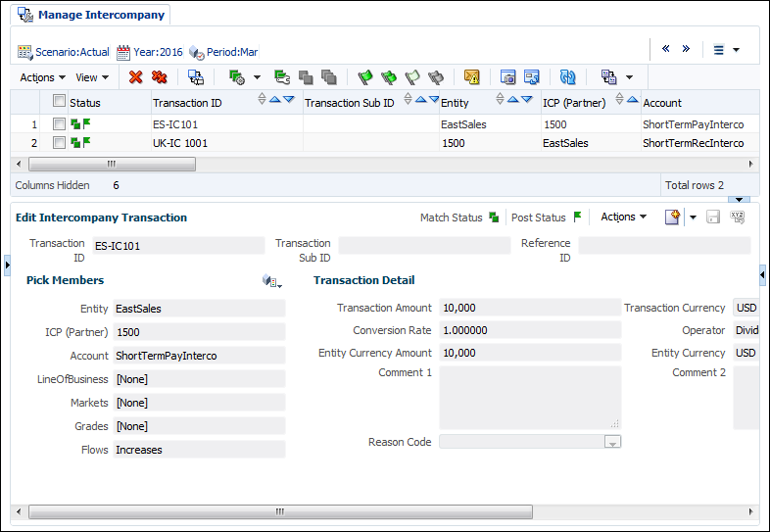The width and height of the screenshot is (770, 532).
Task: Click the transaction grid horizontal scrollbar
Action: tap(111, 165)
